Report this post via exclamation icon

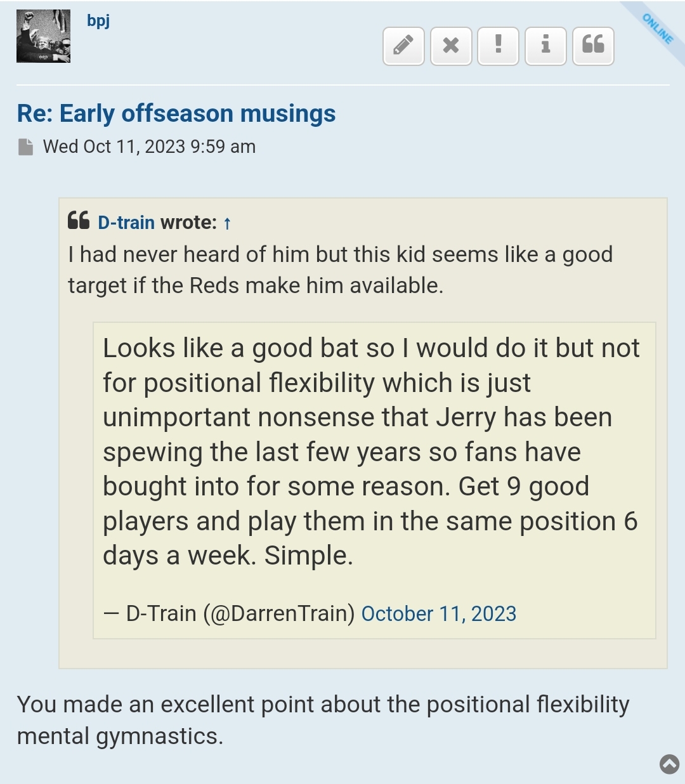(x=498, y=46)
